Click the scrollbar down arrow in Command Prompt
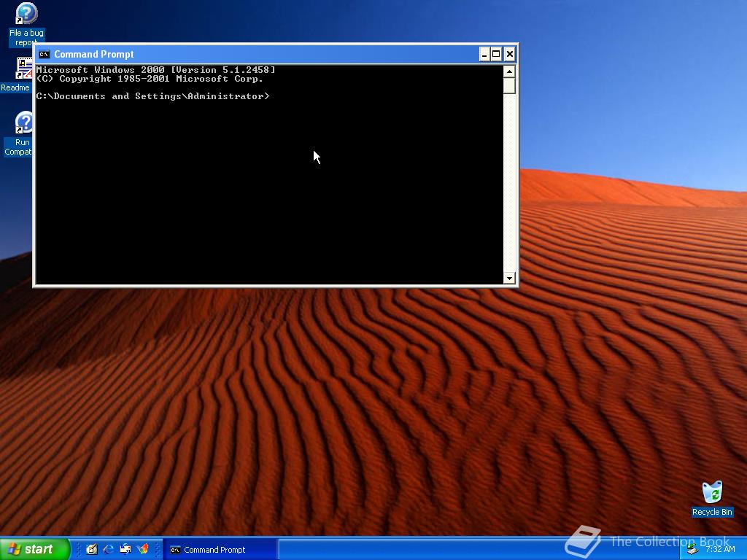Image resolution: width=747 pixels, height=560 pixels. pos(509,278)
